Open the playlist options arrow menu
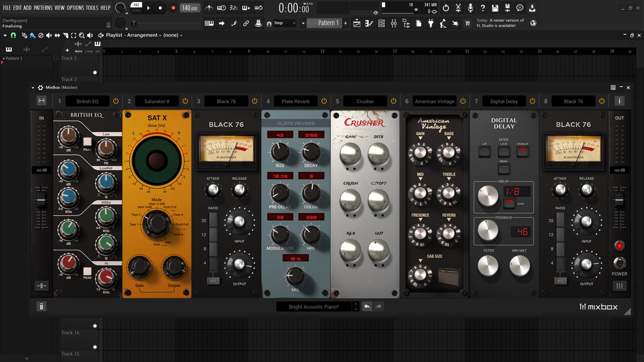 tap(5, 35)
